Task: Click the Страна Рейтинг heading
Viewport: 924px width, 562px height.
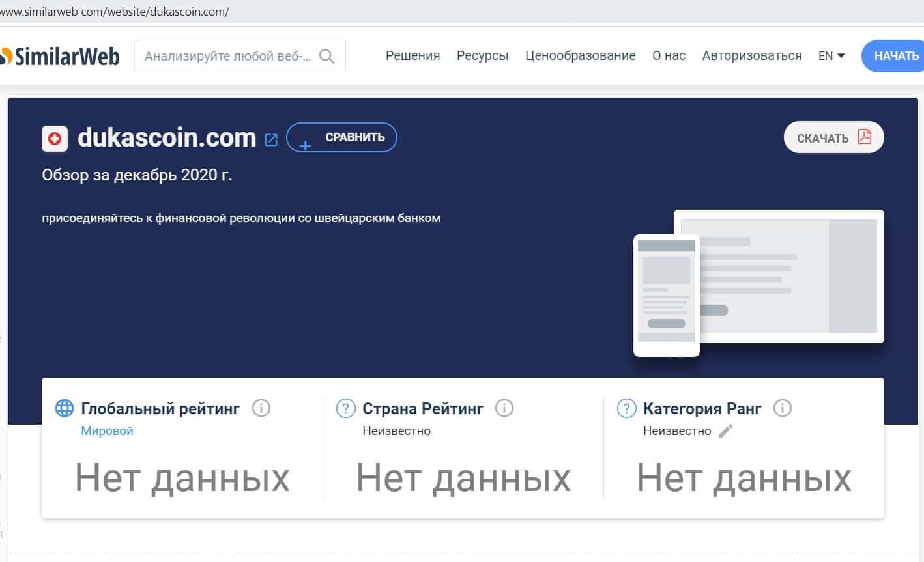Action: click(423, 408)
